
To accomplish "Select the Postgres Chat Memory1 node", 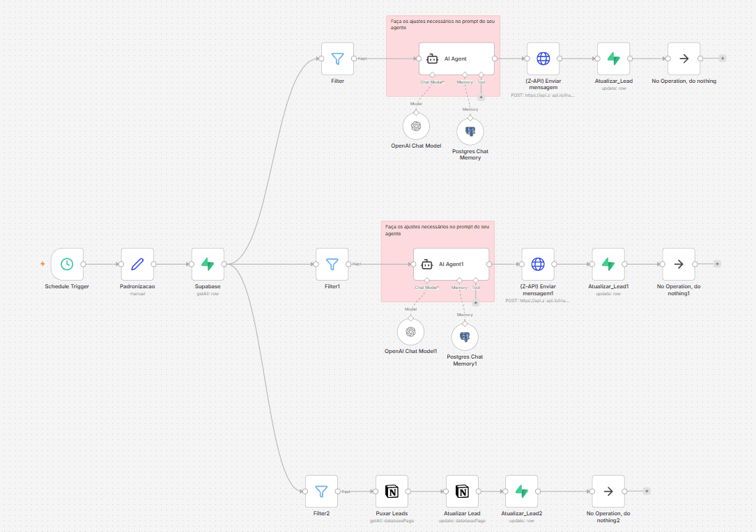I will point(465,337).
